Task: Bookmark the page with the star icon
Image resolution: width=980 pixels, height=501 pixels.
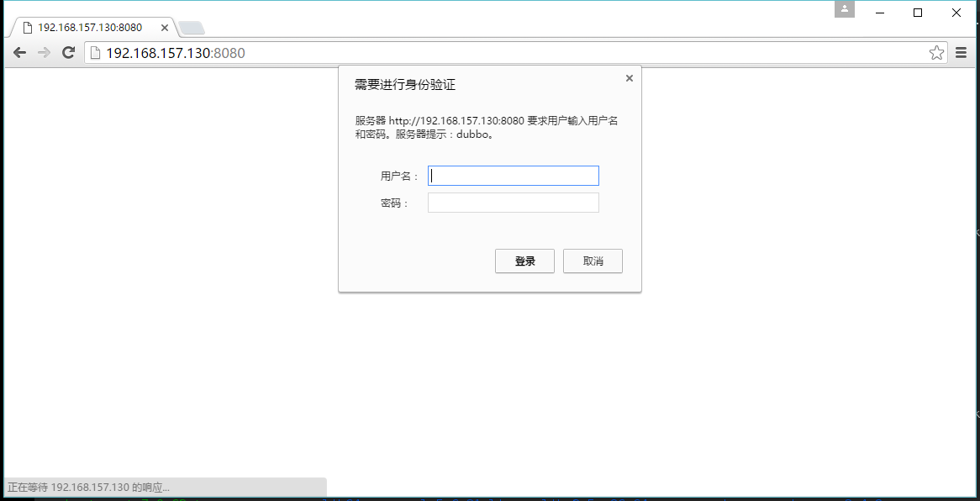Action: click(936, 52)
